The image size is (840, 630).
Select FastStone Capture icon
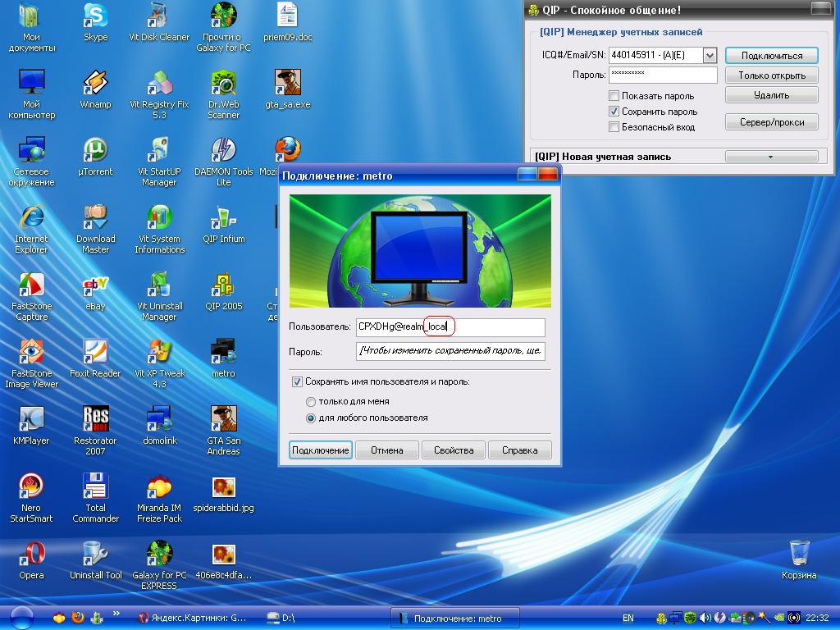[x=31, y=296]
